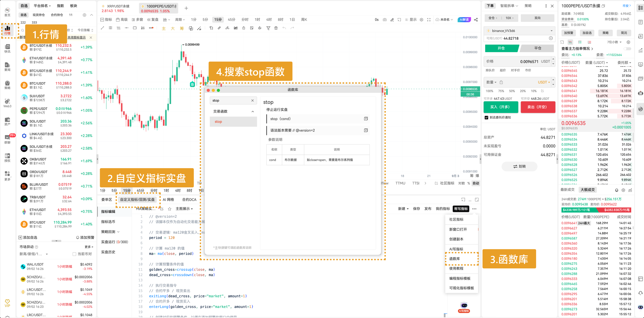Click the delete drawings trash icon

pyautogui.click(x=276, y=28)
